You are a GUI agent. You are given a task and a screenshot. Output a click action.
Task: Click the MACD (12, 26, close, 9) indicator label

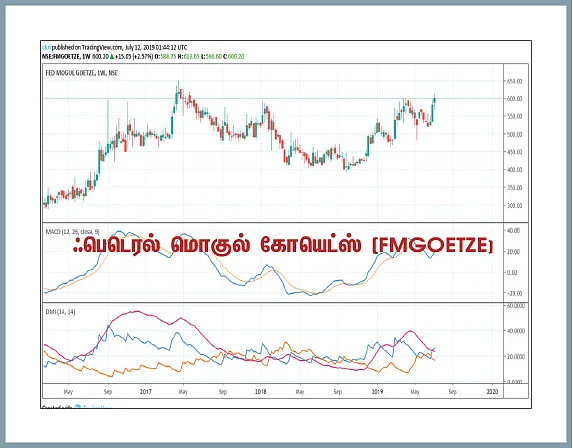point(72,232)
